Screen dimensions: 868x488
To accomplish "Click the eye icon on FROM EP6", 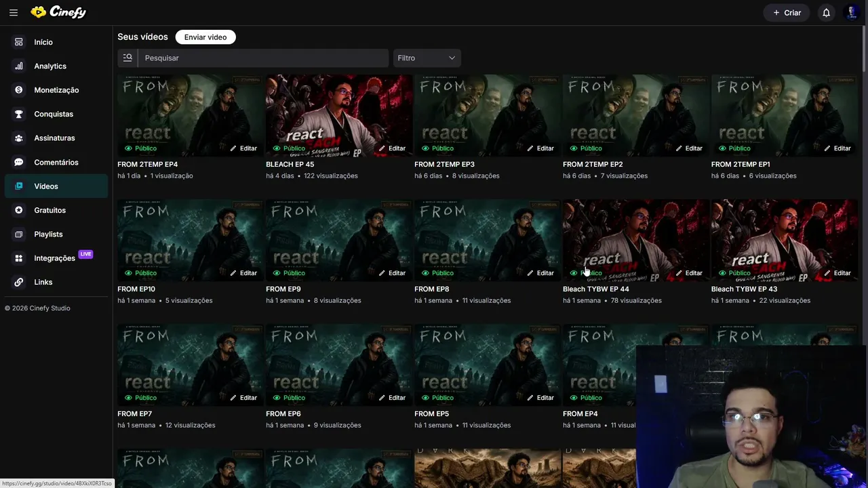I will pyautogui.click(x=277, y=398).
